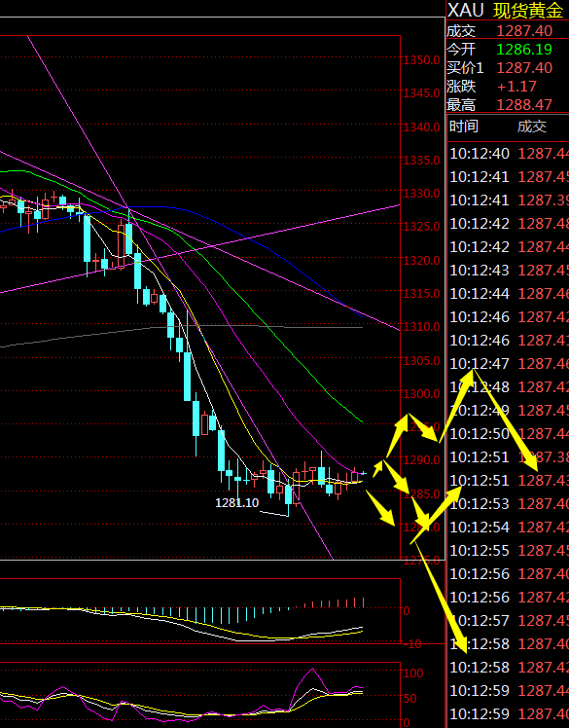
Task: Select the 成交 value 1287.40 in quote panel
Action: click(x=524, y=31)
